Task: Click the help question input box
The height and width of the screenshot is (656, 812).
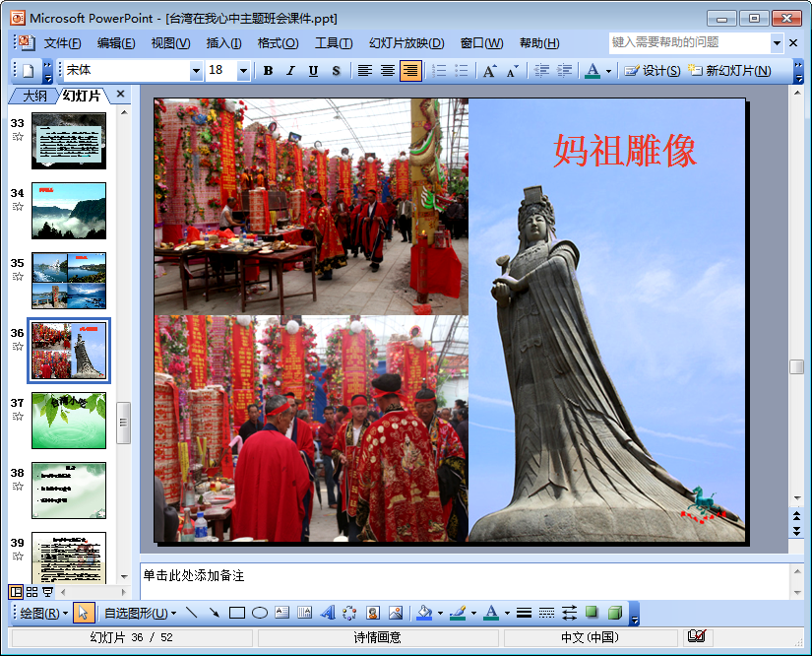Action: [x=689, y=42]
